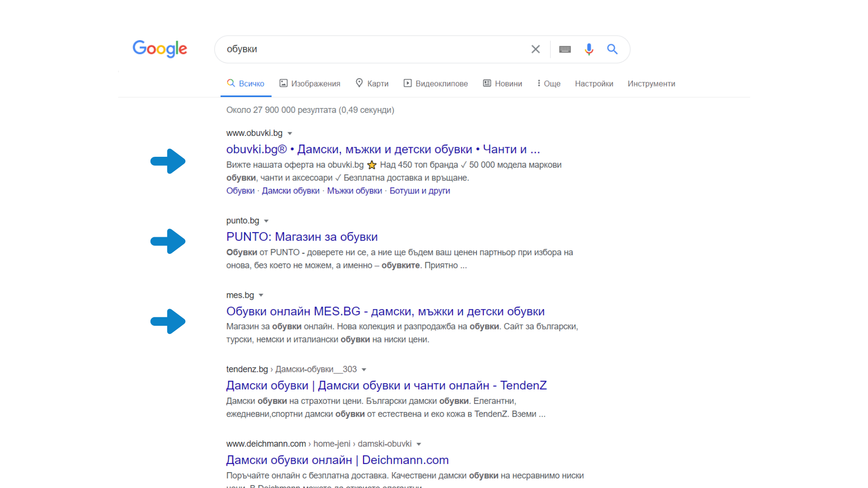
Task: Start voice search with the microphone icon
Action: (x=589, y=49)
